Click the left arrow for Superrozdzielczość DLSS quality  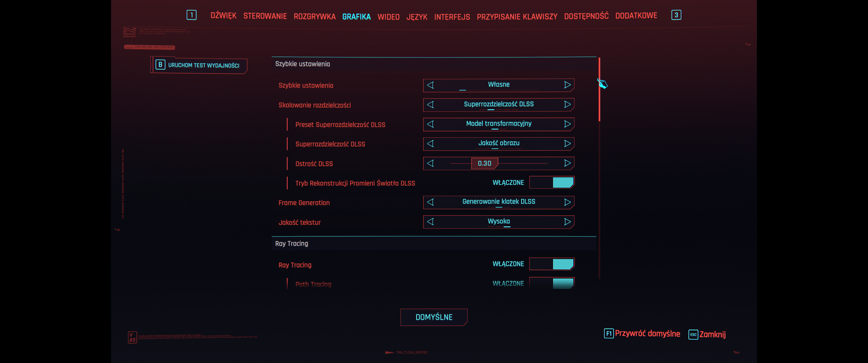430,144
